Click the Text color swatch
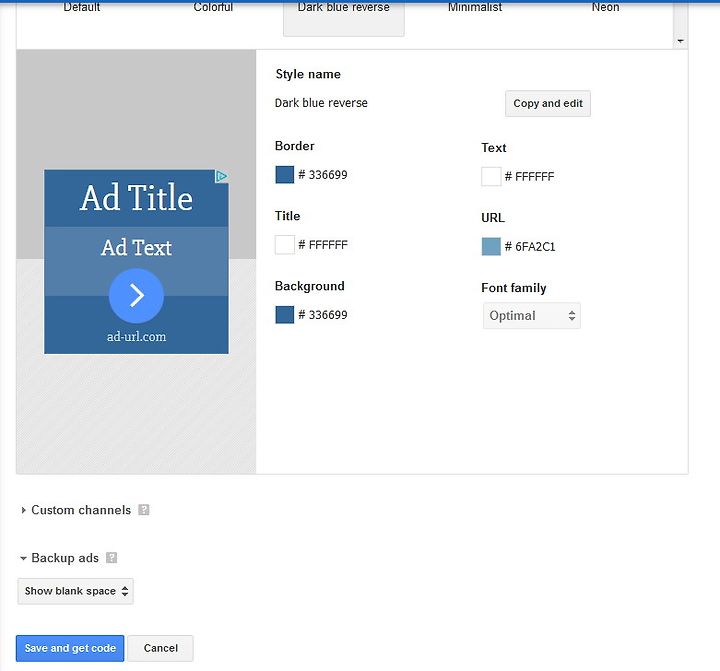 pos(491,176)
